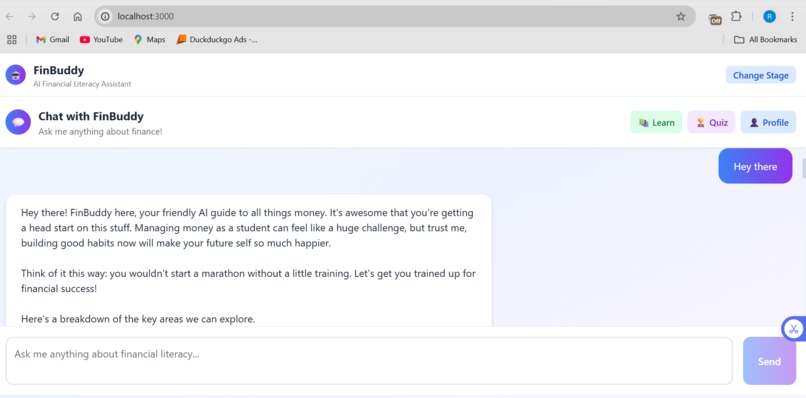View site information icon in address bar
This screenshot has width=806, height=398.
click(105, 16)
